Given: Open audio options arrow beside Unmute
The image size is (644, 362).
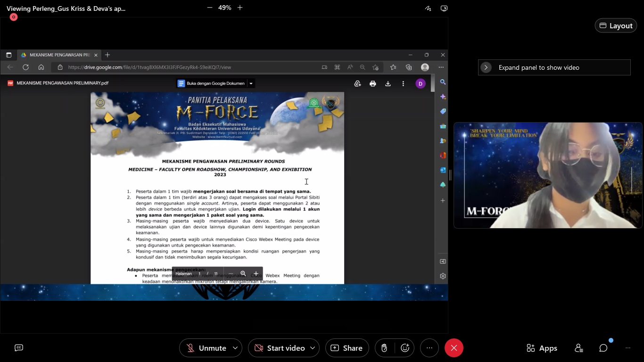Looking at the screenshot, I should pos(235,348).
